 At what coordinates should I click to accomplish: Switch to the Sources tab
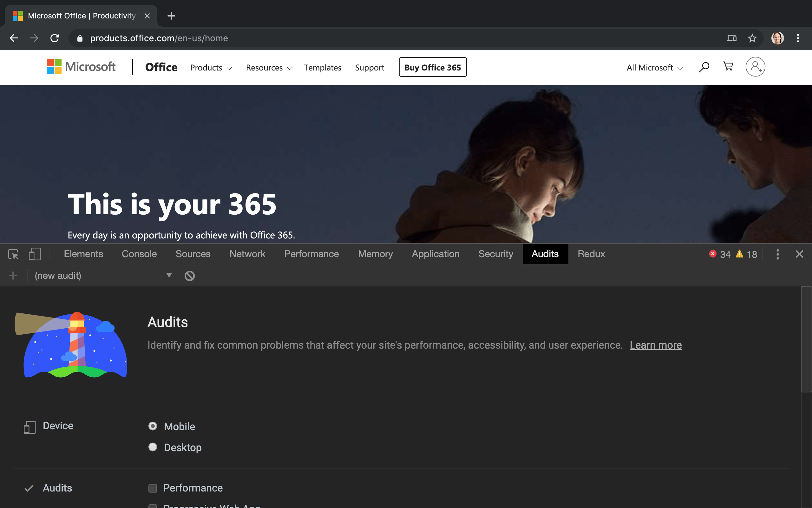click(x=193, y=254)
